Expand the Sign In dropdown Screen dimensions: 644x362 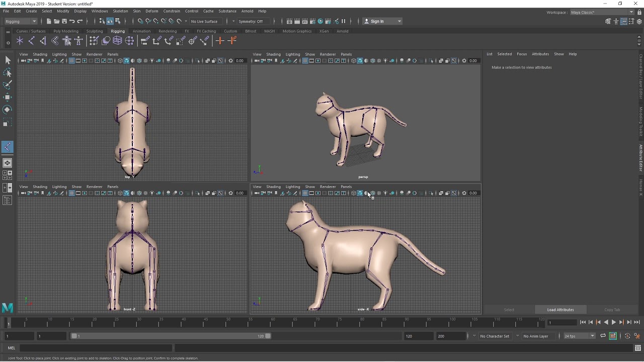coord(399,21)
